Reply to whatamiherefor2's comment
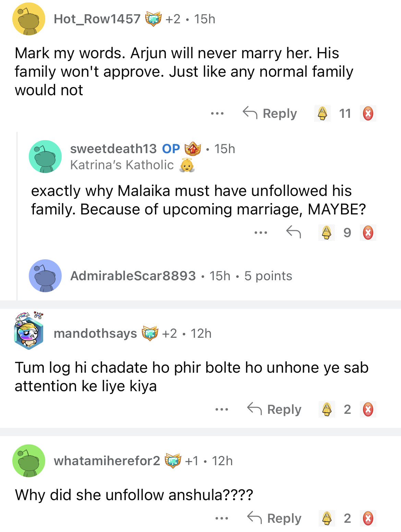The image size is (401, 532). click(x=274, y=518)
